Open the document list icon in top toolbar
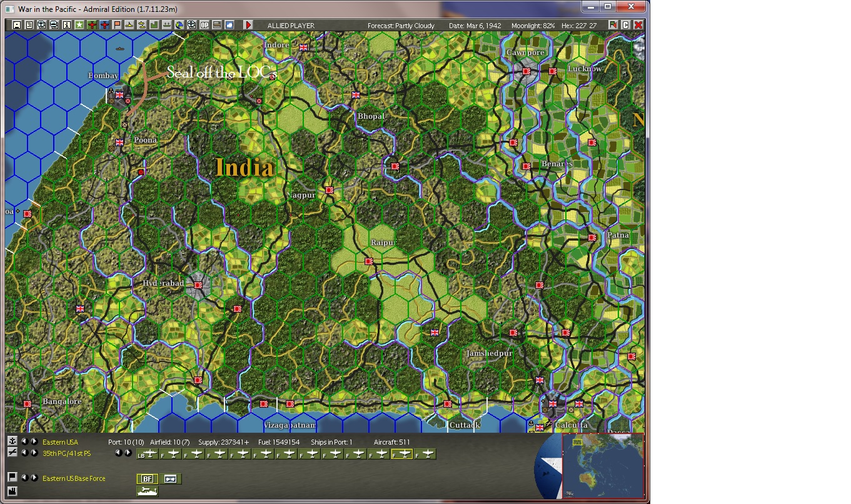 (29, 25)
